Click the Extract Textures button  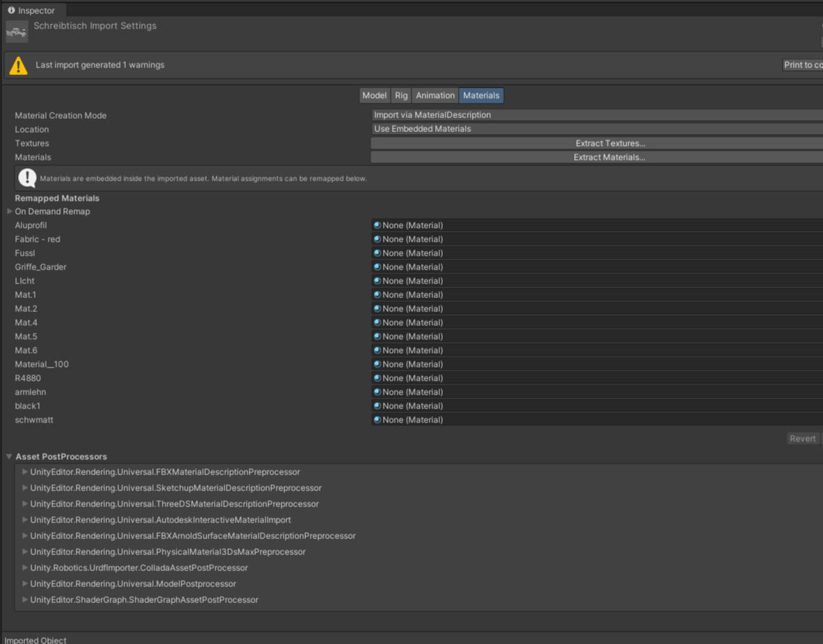[x=597, y=143]
